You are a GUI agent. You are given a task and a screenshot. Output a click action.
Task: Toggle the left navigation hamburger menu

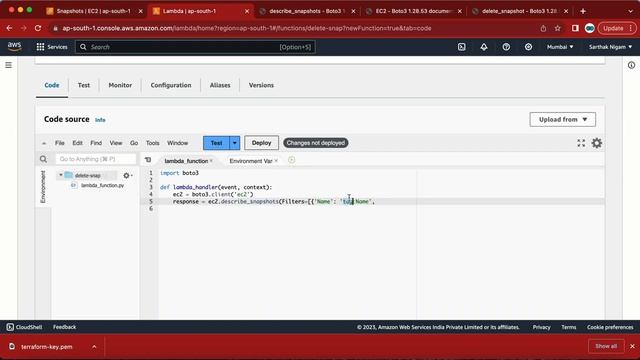click(9, 65)
